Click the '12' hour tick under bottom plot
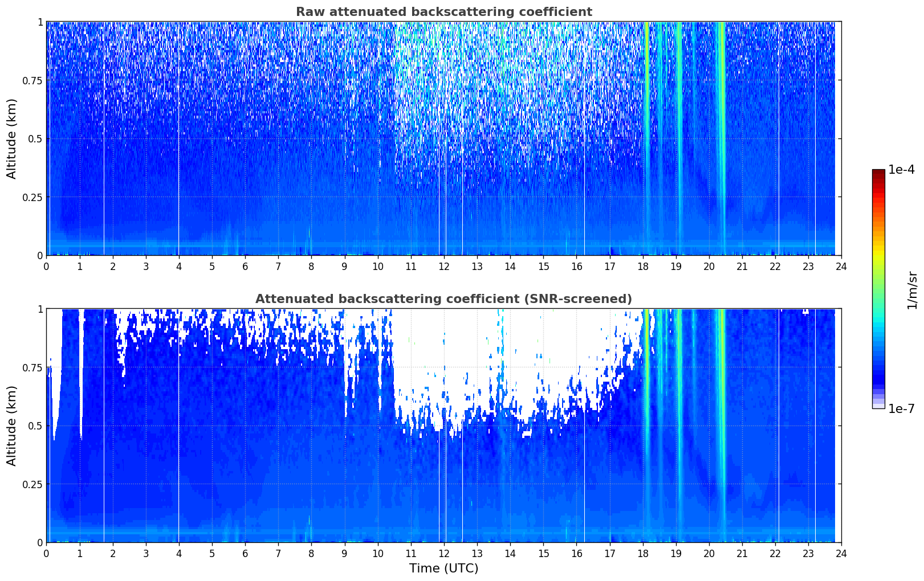The width and height of the screenshot is (924, 581). pyautogui.click(x=444, y=553)
